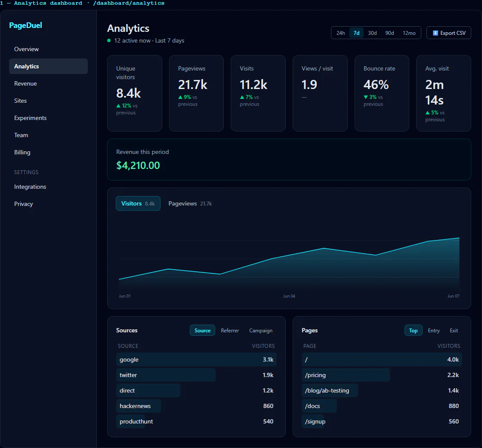Click the PageDuel logo

click(25, 25)
